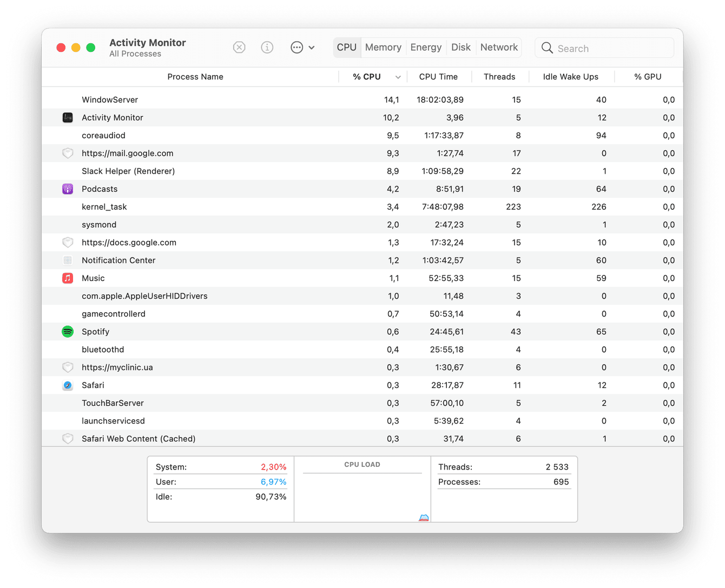Image resolution: width=725 pixels, height=588 pixels.
Task: Select the com.apple.AppleUserHIDDrivers process
Action: [362, 296]
